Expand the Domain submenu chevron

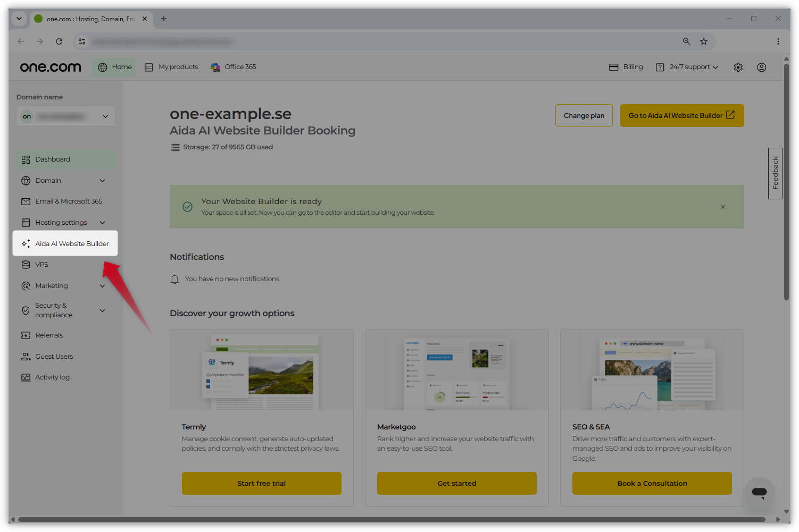coord(103,181)
